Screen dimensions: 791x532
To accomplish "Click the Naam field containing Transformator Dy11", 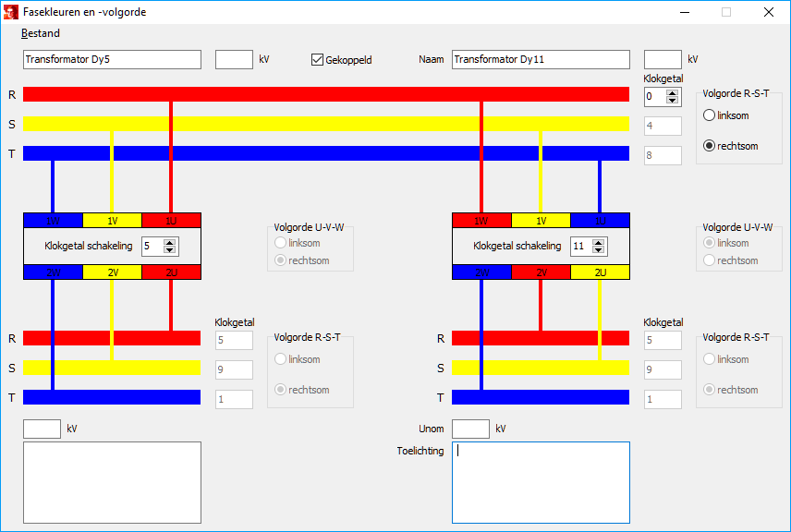I will [541, 60].
